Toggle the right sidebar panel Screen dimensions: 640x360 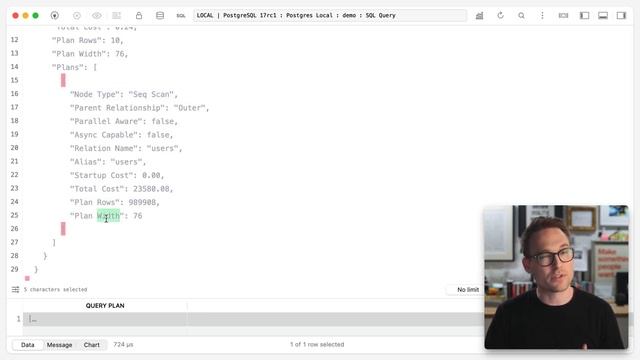[621, 16]
